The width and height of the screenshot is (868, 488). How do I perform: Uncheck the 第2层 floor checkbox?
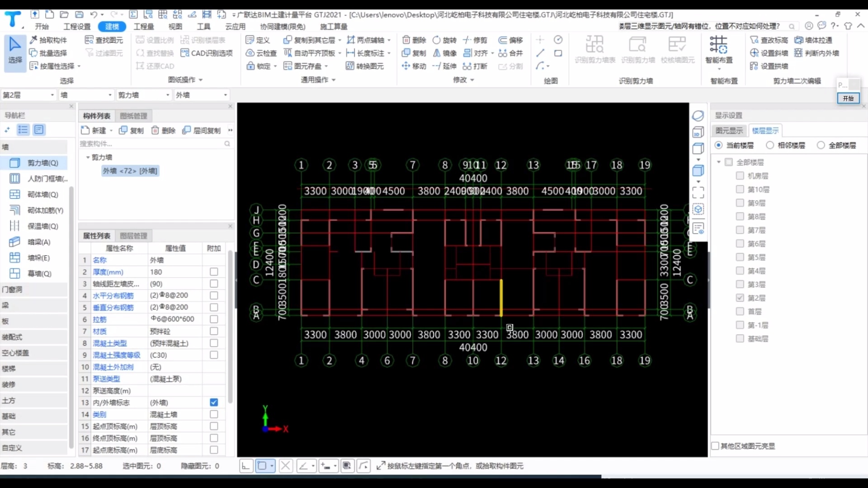[x=740, y=297]
